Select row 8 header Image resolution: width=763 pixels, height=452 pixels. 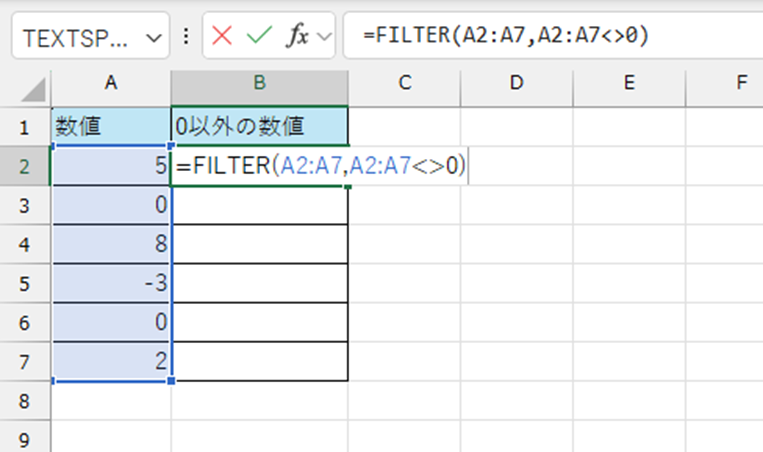tap(25, 400)
